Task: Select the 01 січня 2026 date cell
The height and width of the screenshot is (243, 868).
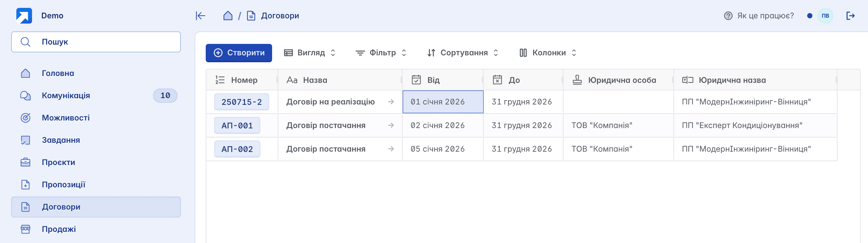Action: (x=443, y=102)
